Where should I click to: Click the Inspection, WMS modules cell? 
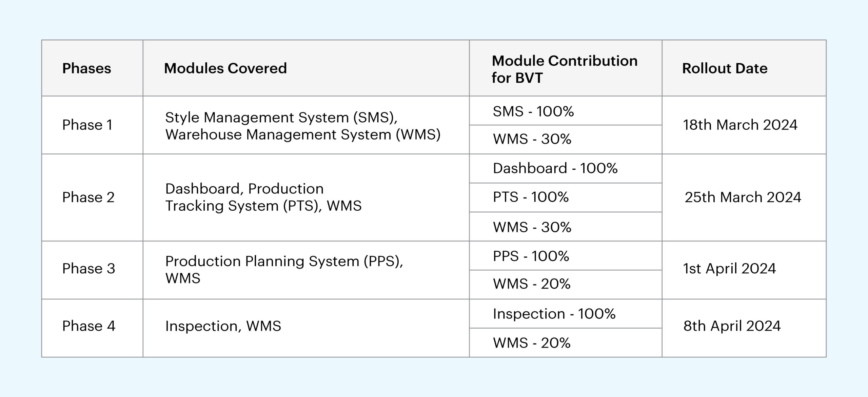(223, 326)
